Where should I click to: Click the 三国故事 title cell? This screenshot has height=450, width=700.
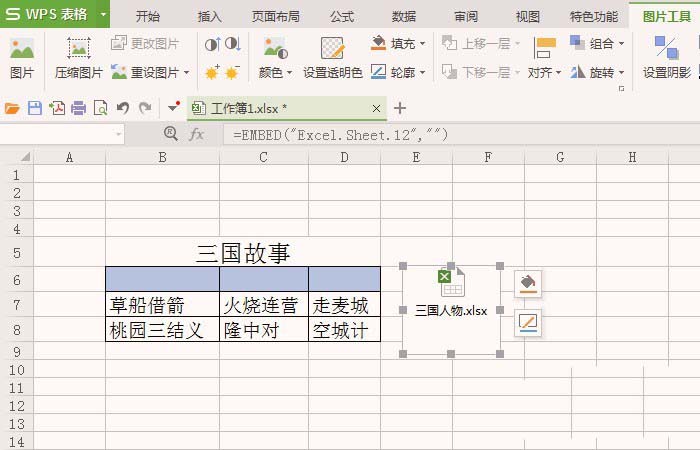[x=243, y=253]
